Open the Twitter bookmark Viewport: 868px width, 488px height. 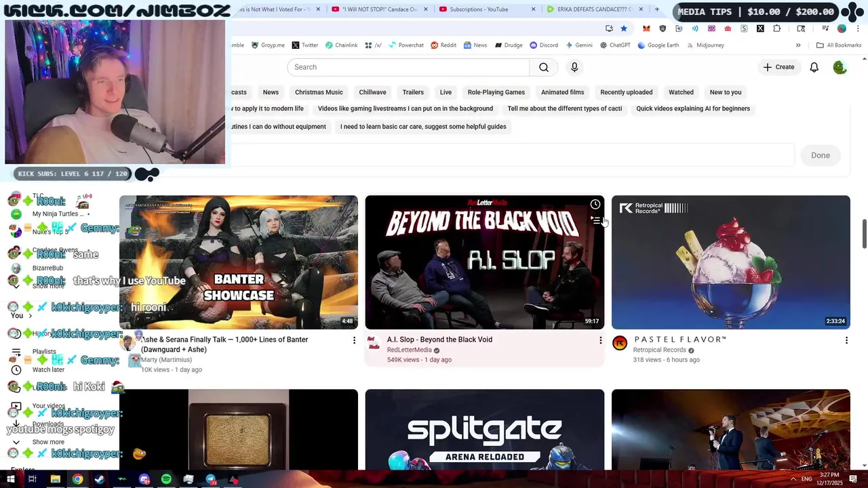[x=305, y=45]
